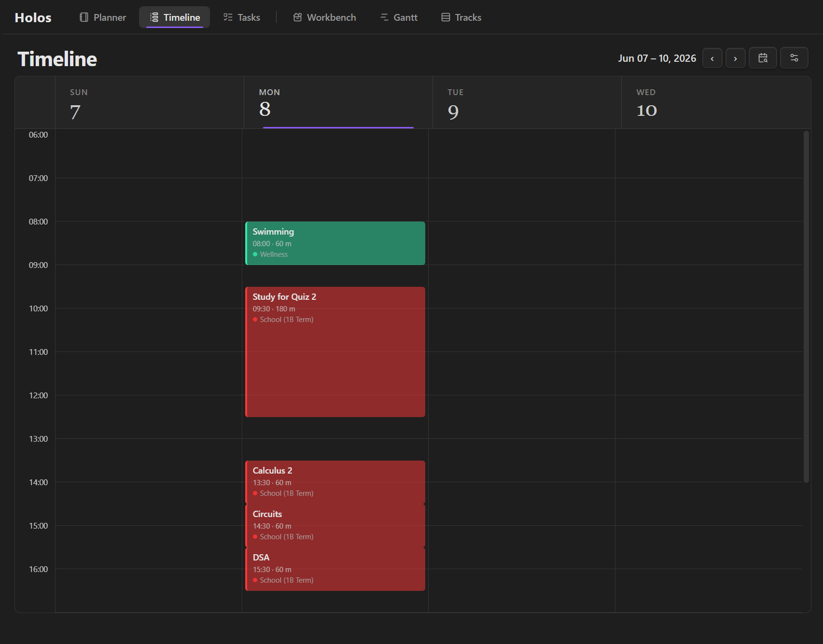
Task: Select the DSA event block
Action: pos(335,569)
